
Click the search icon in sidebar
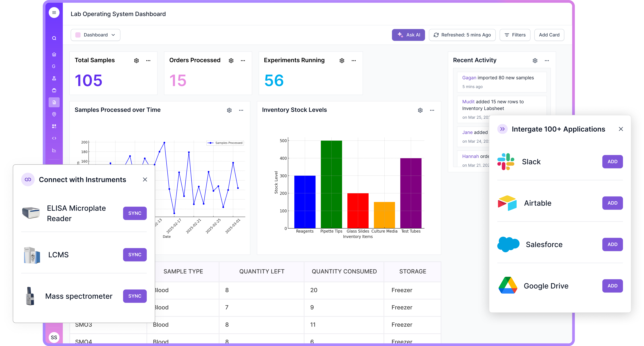pos(54,38)
